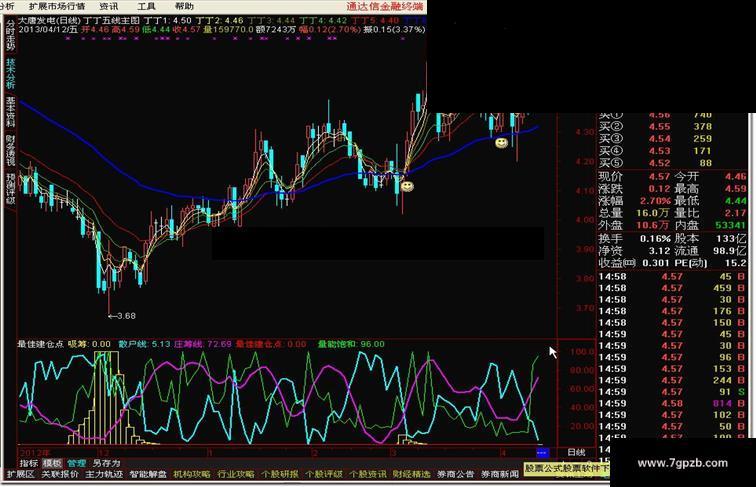Click the 2012年 timeline label

click(35, 453)
